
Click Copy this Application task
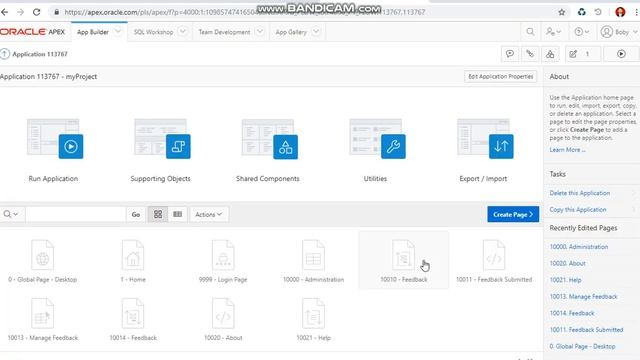(578, 209)
